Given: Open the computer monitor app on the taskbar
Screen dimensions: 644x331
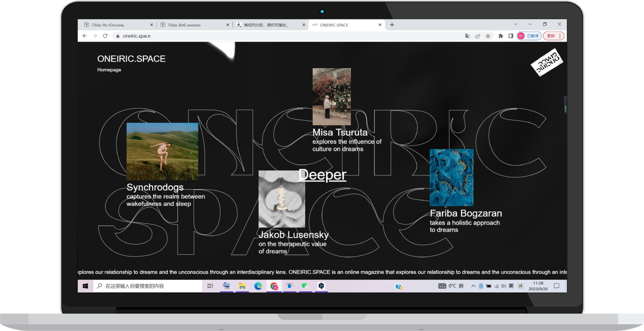Looking at the screenshot, I should click(226, 286).
